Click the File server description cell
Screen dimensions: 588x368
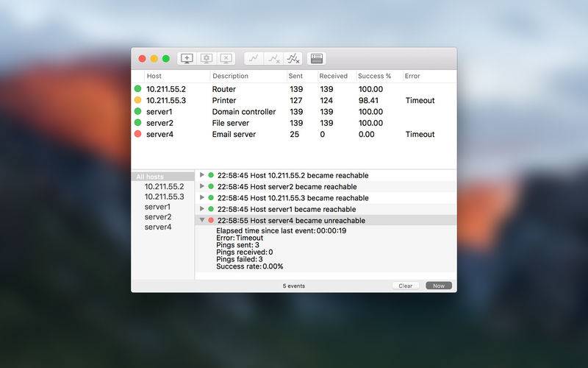click(231, 123)
